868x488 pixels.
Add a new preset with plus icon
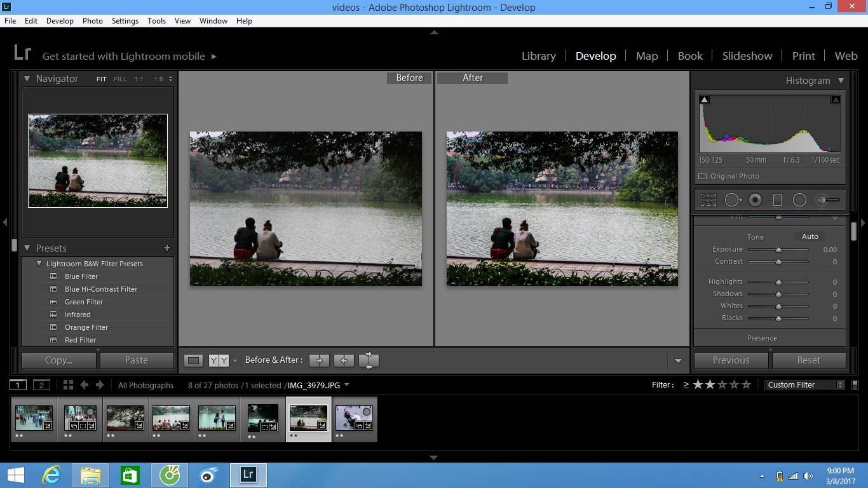tap(167, 248)
